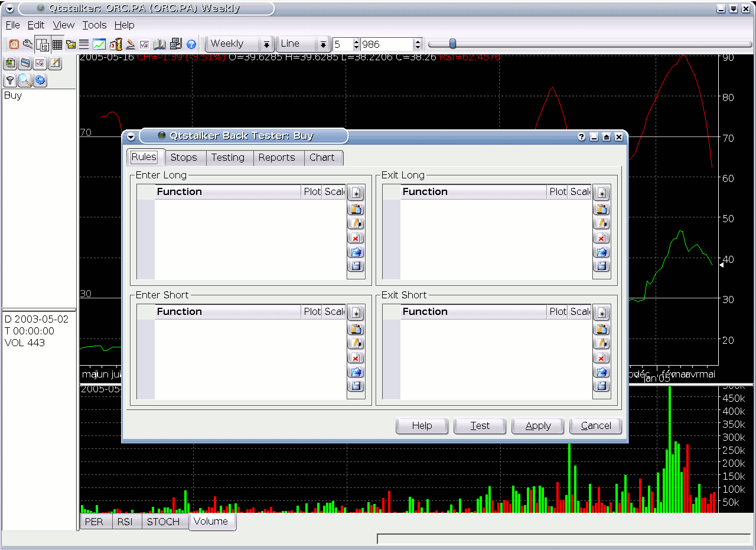Click the Function column header in Enter Long
756x550 pixels.
point(228,192)
